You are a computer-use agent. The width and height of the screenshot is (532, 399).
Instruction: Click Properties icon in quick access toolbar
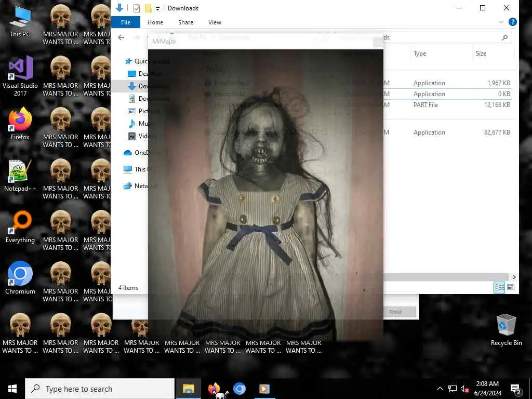tap(137, 8)
